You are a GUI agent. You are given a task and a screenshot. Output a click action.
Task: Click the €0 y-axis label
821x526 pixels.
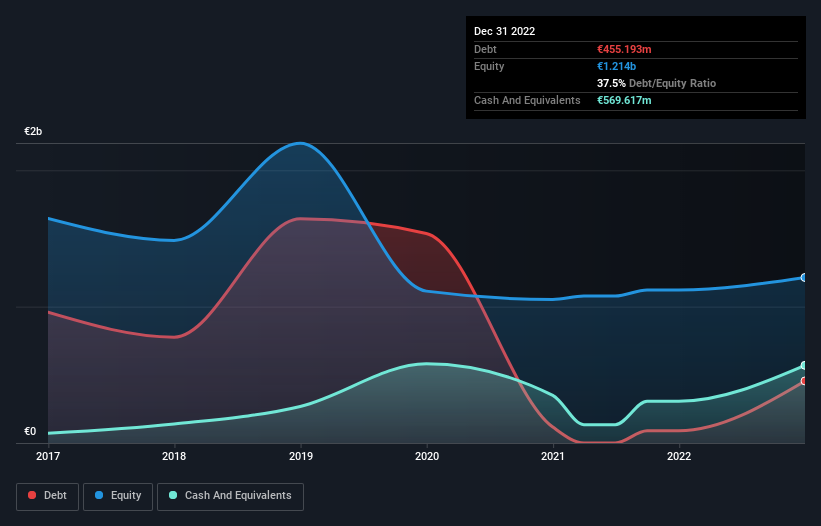pos(30,432)
